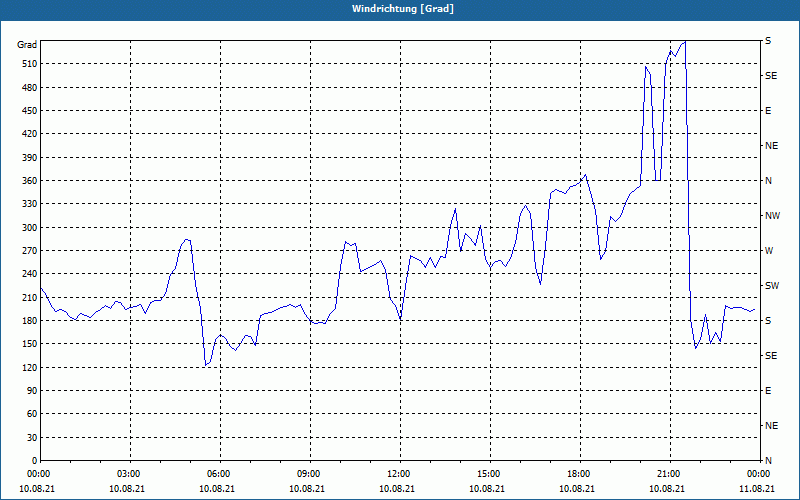The width and height of the screenshot is (800, 500).
Task: Click the 240 degree axis label
Action: [30, 273]
